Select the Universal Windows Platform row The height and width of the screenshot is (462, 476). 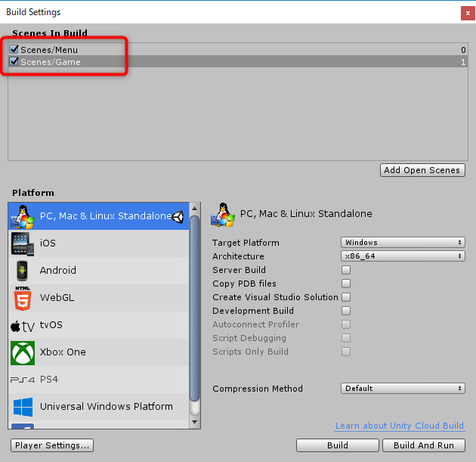(x=99, y=407)
